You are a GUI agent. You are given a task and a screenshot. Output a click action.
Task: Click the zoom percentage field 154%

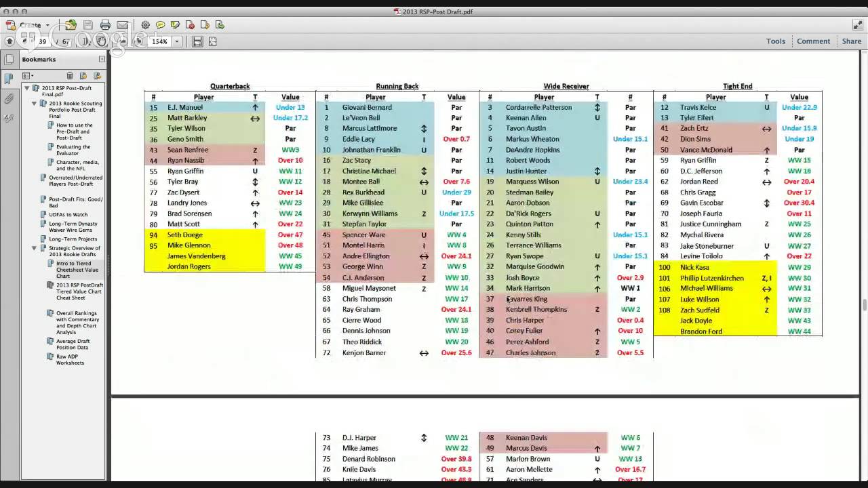(159, 41)
